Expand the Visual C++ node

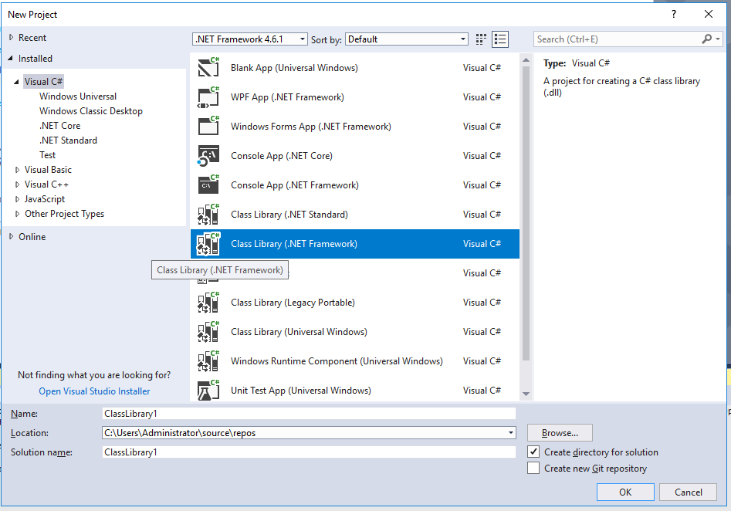(x=17, y=185)
